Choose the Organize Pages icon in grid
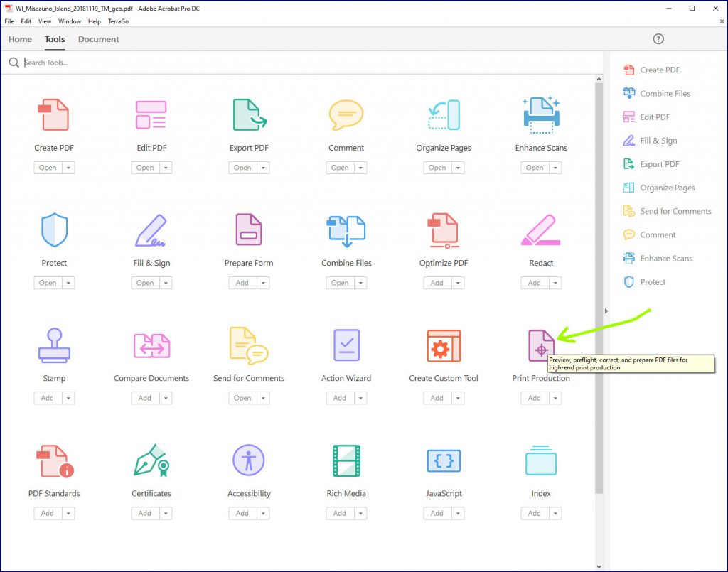This screenshot has height=572, width=728. tap(444, 114)
